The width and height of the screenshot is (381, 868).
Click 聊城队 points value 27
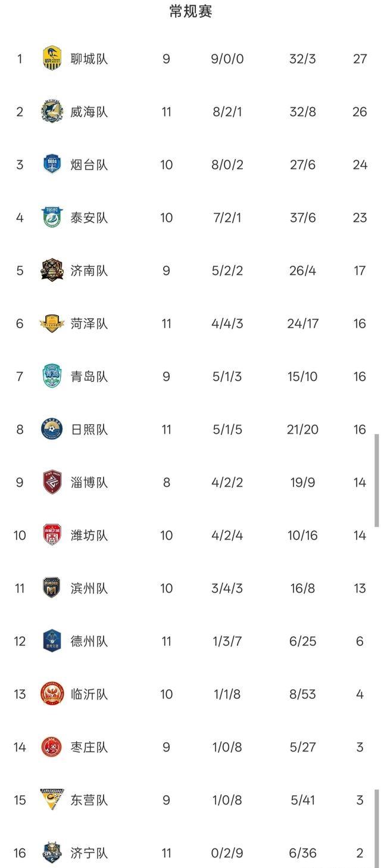click(x=360, y=59)
